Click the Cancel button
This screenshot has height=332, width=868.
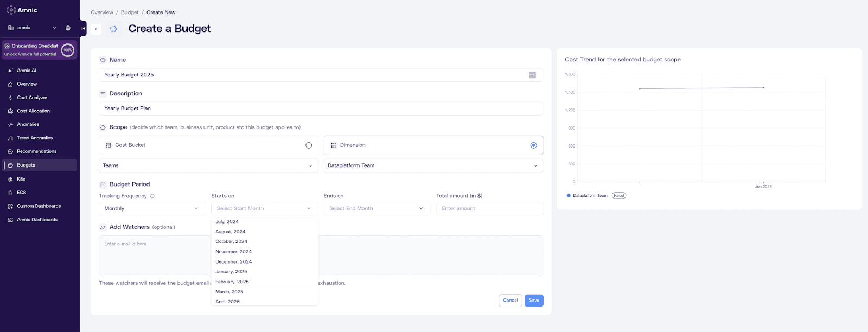510,301
